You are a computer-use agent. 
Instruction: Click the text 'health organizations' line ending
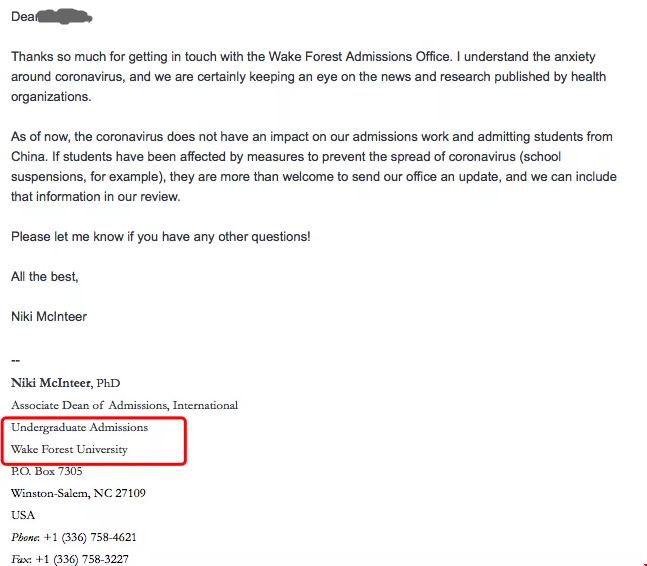coord(51,97)
